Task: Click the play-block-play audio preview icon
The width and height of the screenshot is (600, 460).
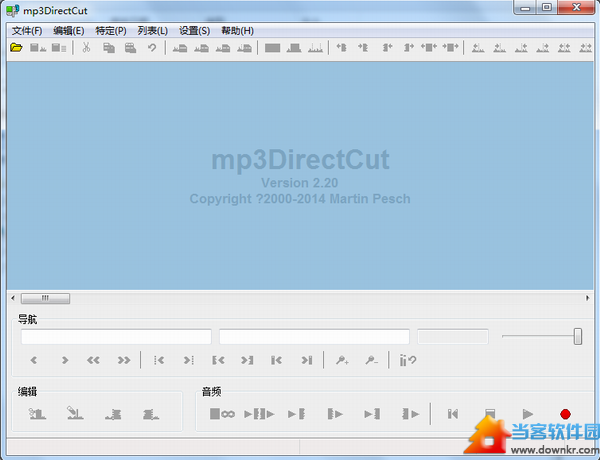Action: click(x=259, y=414)
